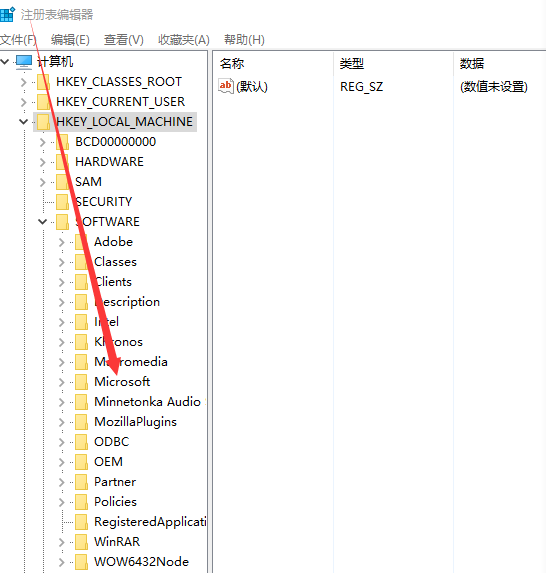The width and height of the screenshot is (546, 573).
Task: Click the folder icon of Khronos
Action: click(x=81, y=342)
